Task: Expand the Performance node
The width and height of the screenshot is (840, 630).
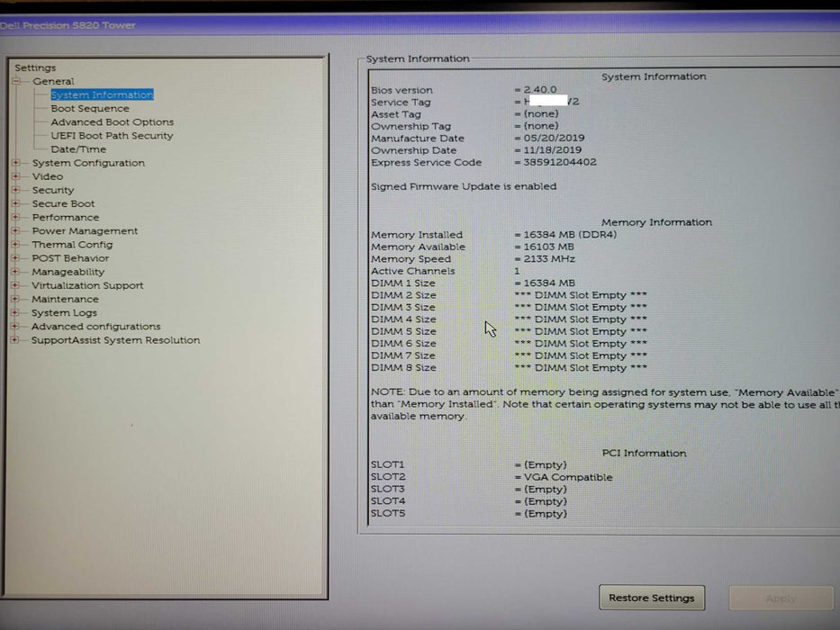Action: [16, 217]
